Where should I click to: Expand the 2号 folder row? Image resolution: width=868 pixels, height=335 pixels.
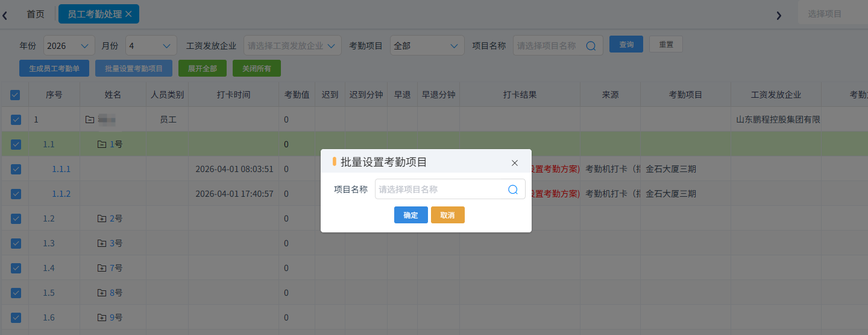point(102,219)
